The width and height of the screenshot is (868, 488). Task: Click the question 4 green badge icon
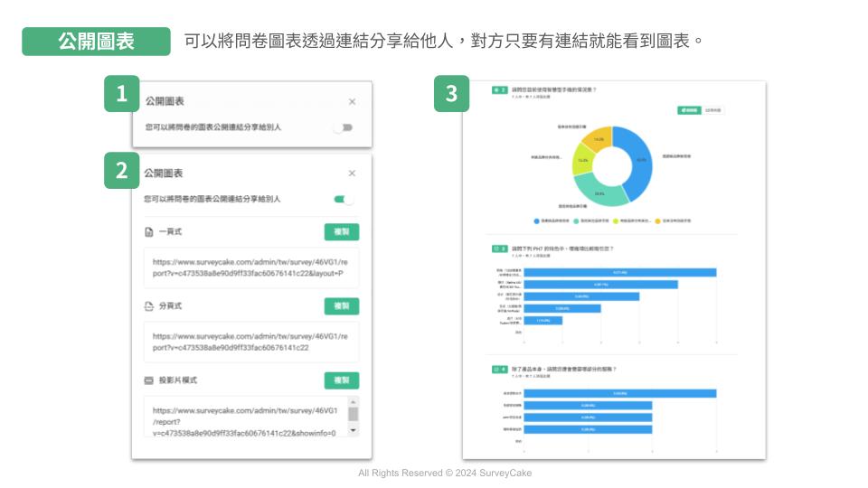(x=499, y=369)
